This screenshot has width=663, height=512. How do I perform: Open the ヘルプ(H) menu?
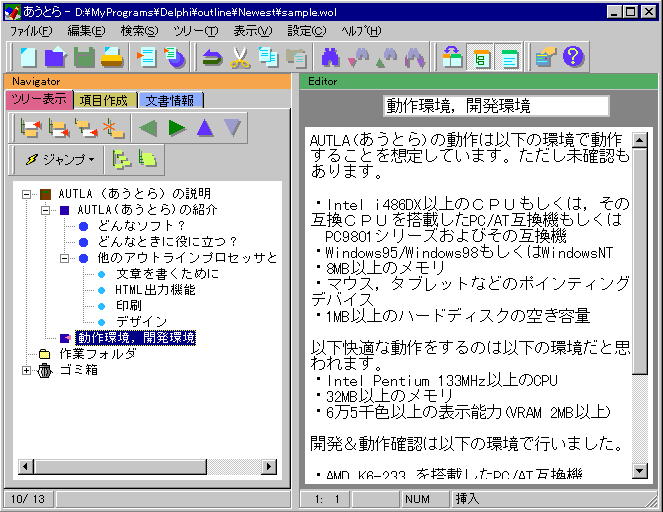pyautogui.click(x=361, y=31)
